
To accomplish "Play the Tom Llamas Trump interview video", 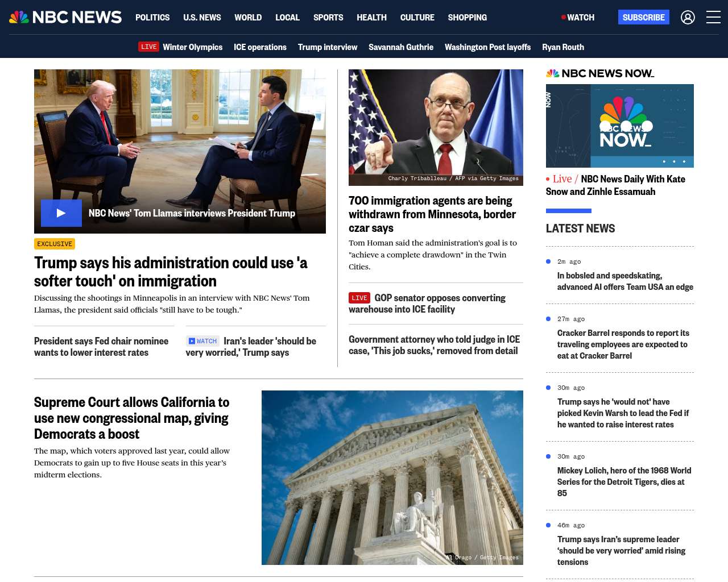I will (61, 213).
